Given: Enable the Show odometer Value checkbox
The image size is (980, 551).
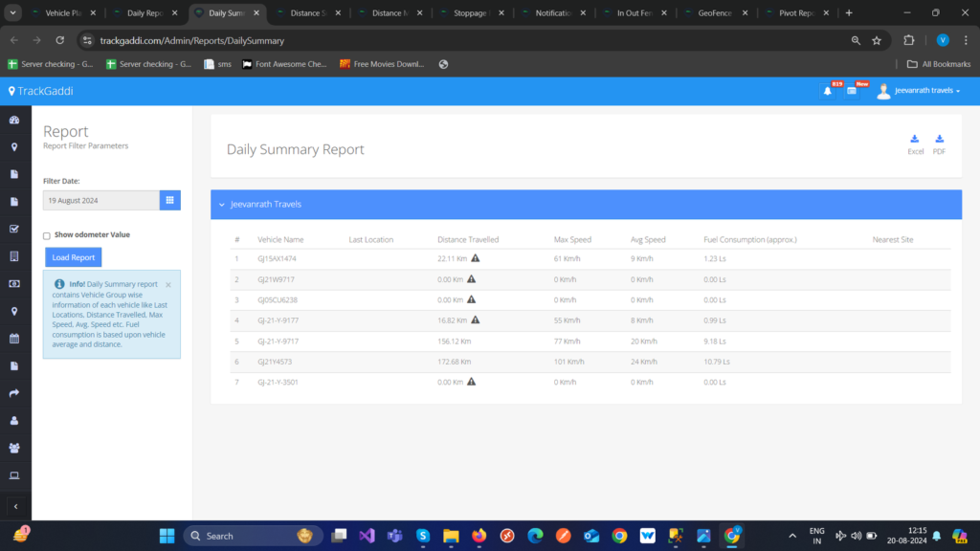Looking at the screenshot, I should [47, 236].
